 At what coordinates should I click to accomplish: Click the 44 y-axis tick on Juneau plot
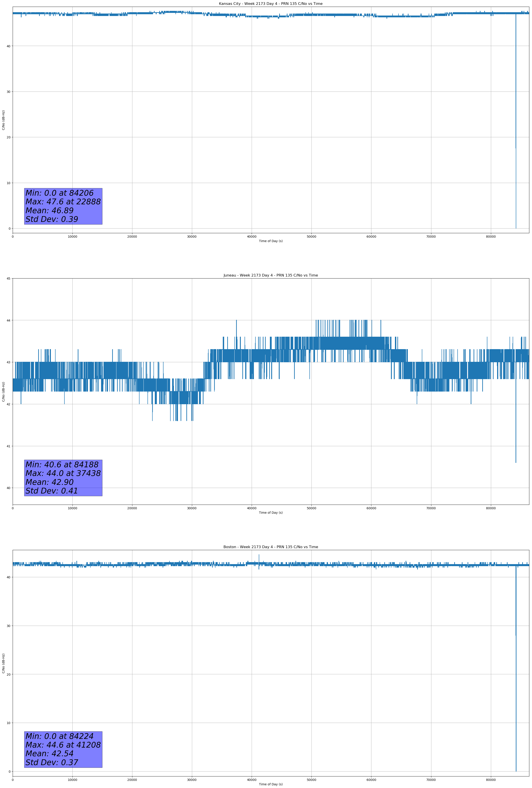tap(8, 320)
